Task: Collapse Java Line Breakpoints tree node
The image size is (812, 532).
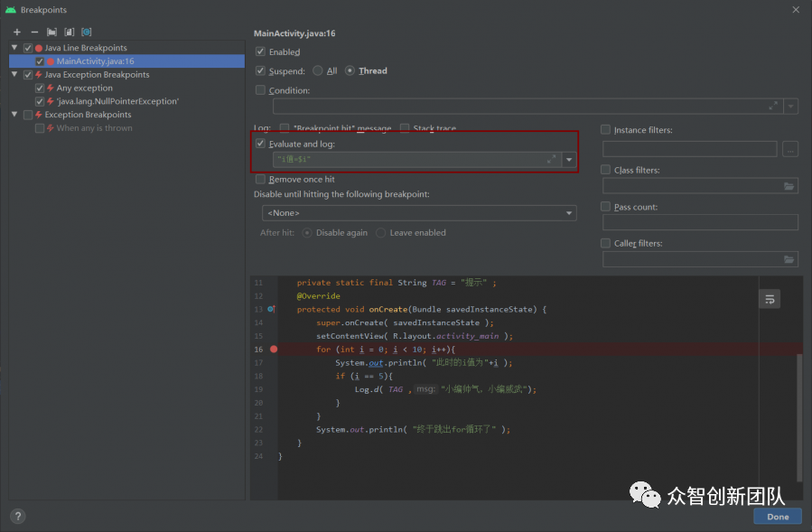Action: (14, 48)
